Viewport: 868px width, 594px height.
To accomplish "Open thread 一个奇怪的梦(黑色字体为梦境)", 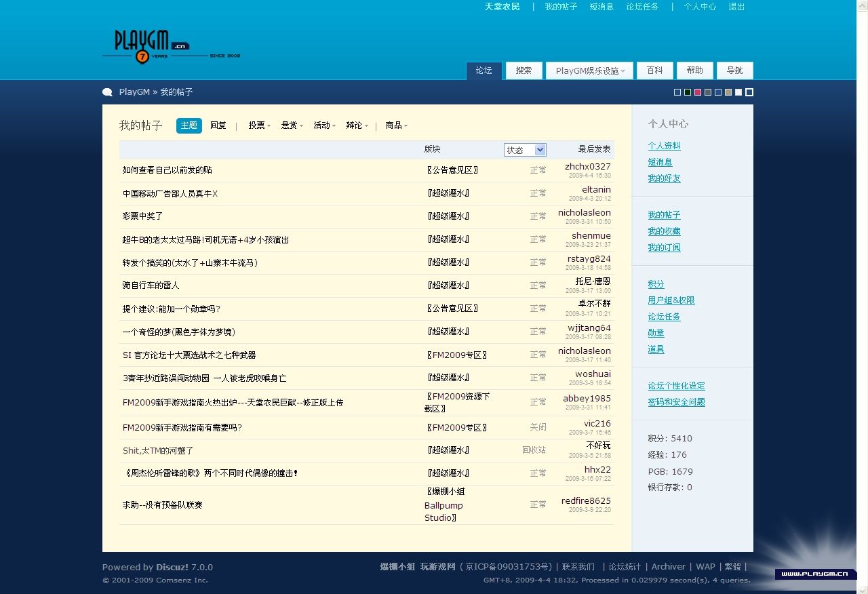I will coord(179,332).
